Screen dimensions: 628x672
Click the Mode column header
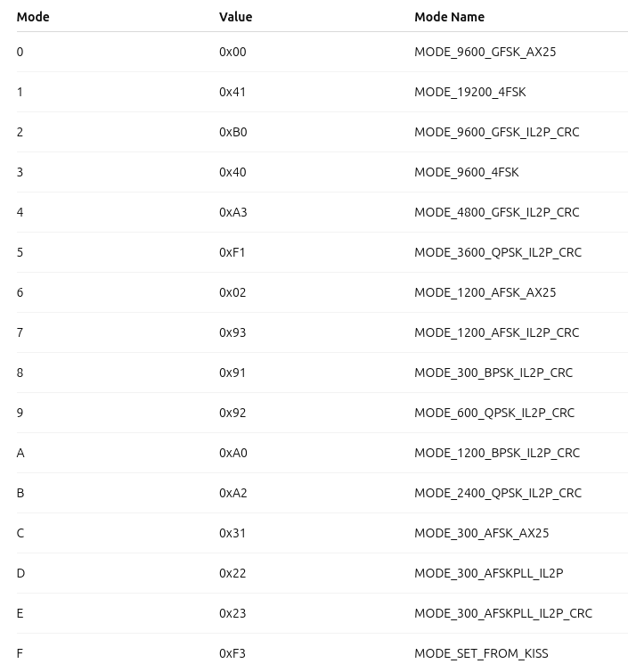(x=33, y=17)
